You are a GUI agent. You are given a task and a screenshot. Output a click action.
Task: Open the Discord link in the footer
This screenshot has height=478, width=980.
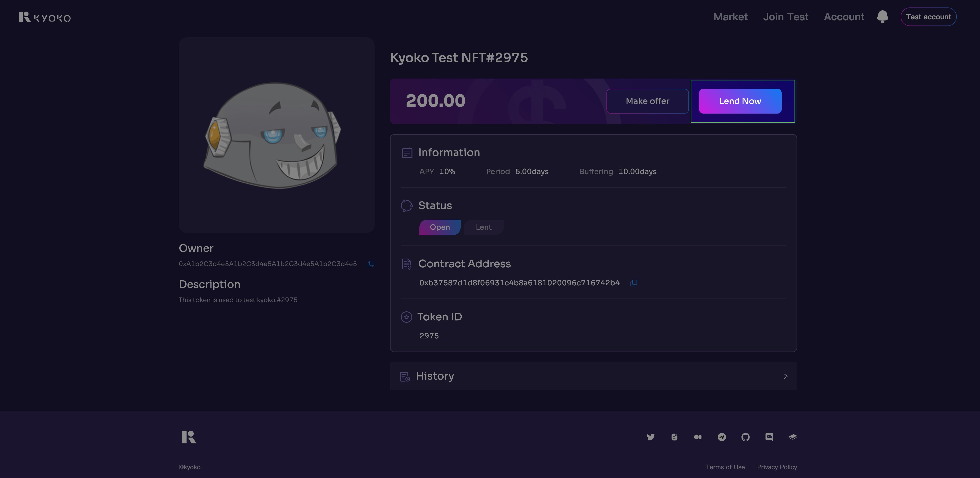click(769, 437)
